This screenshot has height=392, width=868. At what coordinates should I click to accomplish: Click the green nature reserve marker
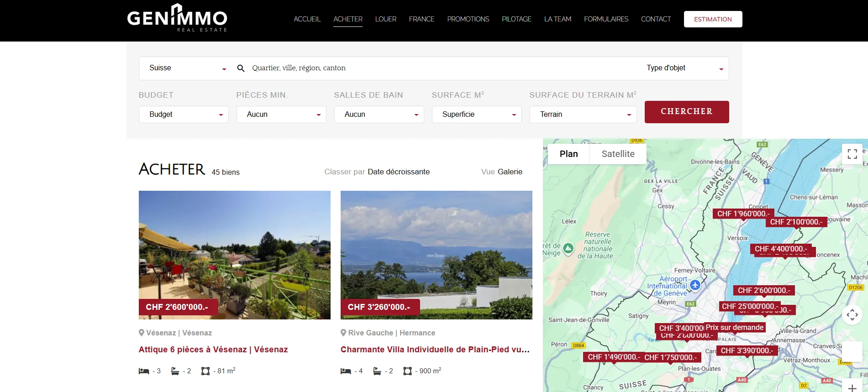pyautogui.click(x=568, y=248)
